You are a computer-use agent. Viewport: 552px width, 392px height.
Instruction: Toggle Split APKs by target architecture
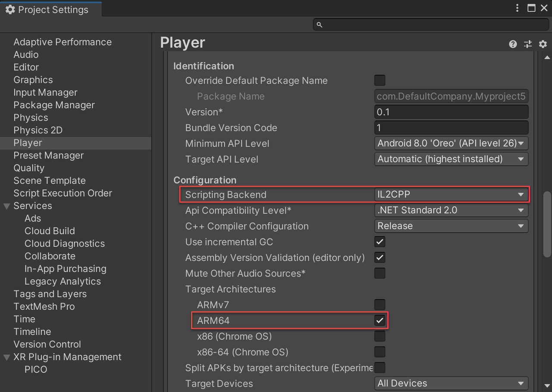click(380, 368)
